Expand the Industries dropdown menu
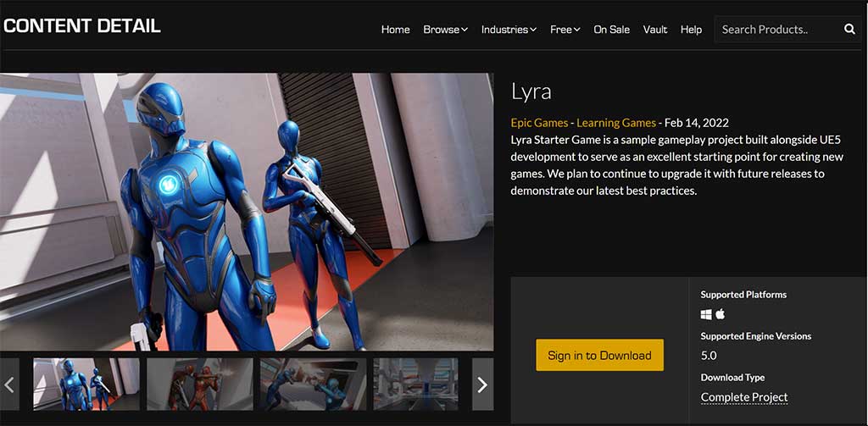The width and height of the screenshot is (868, 426). point(509,30)
